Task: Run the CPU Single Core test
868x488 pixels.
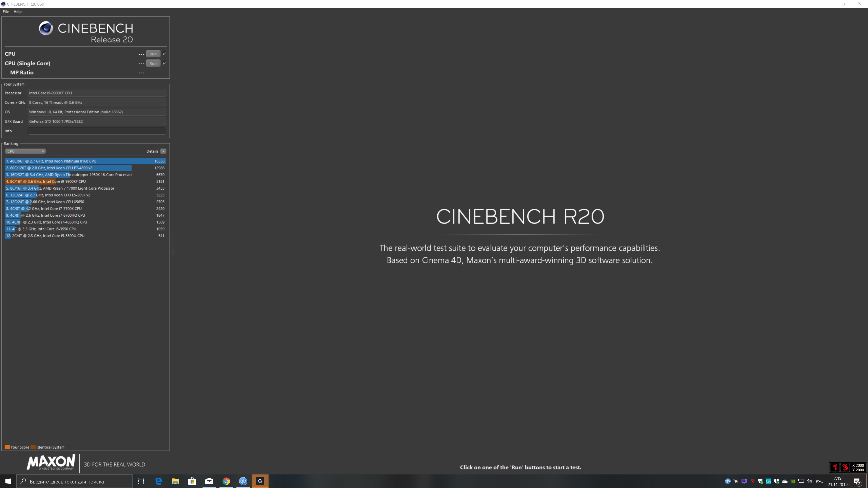Action: tap(153, 63)
